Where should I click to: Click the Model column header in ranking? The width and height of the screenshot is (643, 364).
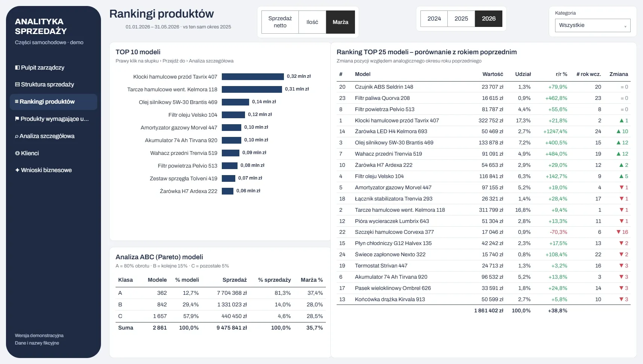pos(362,74)
